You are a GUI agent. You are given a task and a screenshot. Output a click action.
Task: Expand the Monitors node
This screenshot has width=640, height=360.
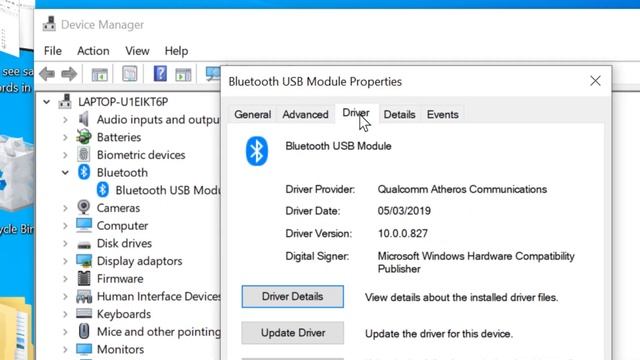[65, 349]
